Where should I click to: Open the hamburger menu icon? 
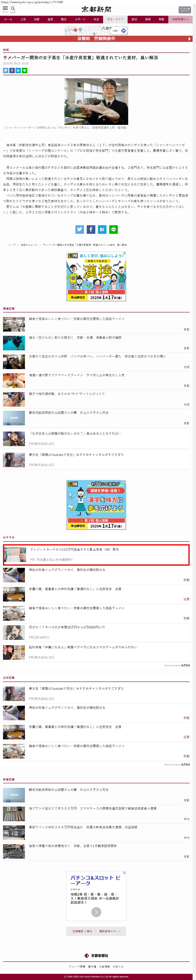5,8
